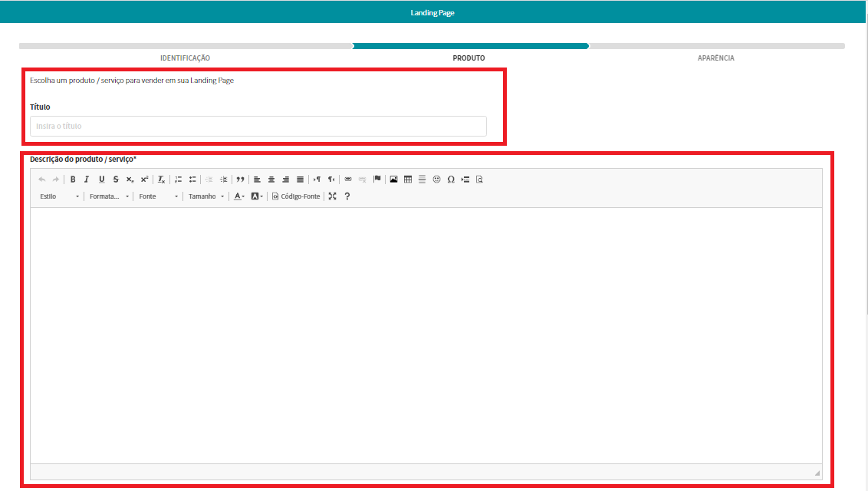Toggle underline text formatting

(x=101, y=180)
